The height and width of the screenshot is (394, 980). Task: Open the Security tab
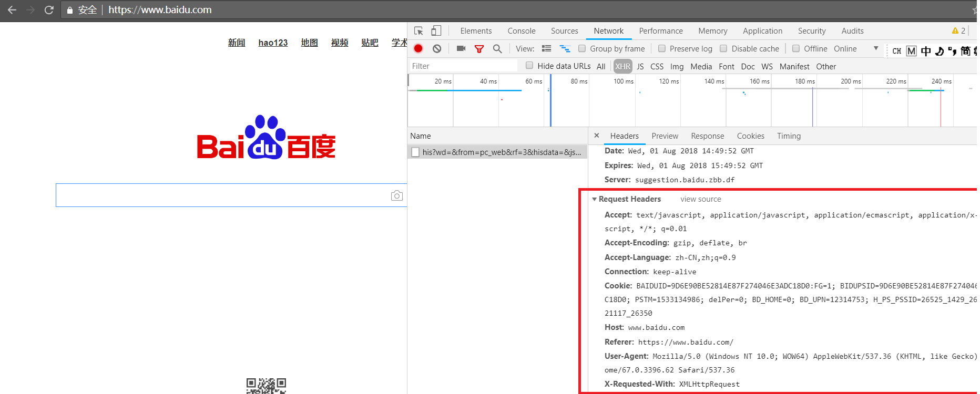click(811, 31)
